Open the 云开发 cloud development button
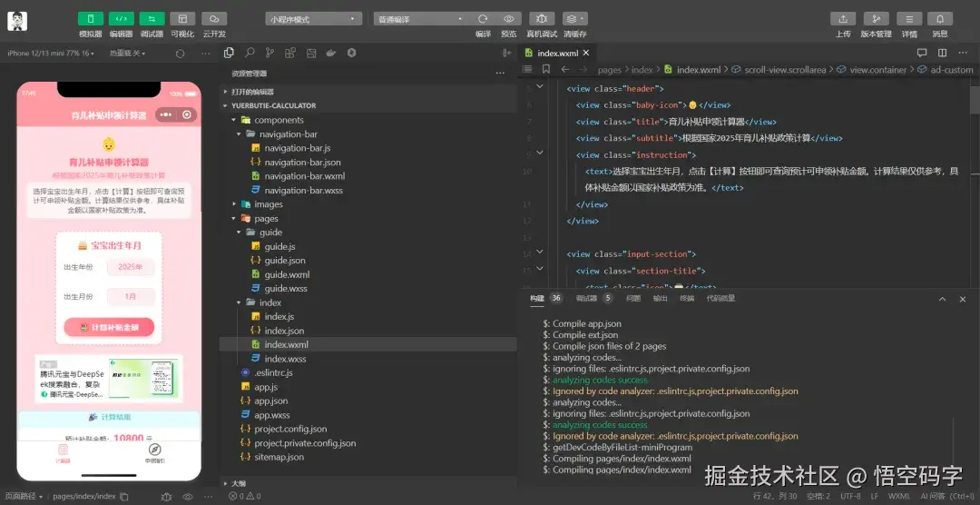The height and width of the screenshot is (505, 980). click(214, 19)
